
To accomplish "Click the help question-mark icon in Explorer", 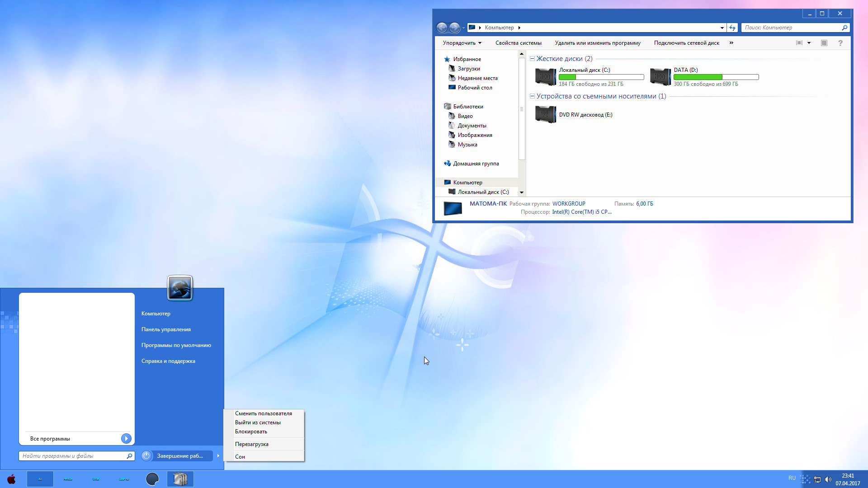I will click(840, 43).
